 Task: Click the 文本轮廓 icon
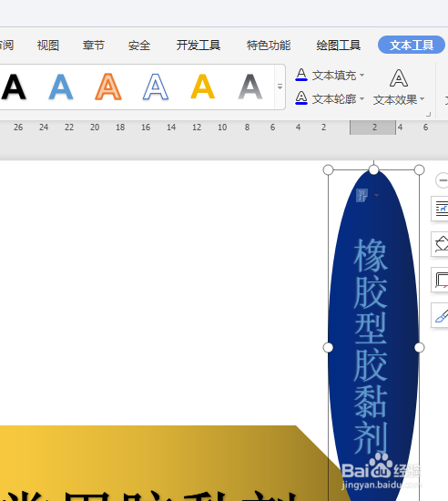pos(301,98)
